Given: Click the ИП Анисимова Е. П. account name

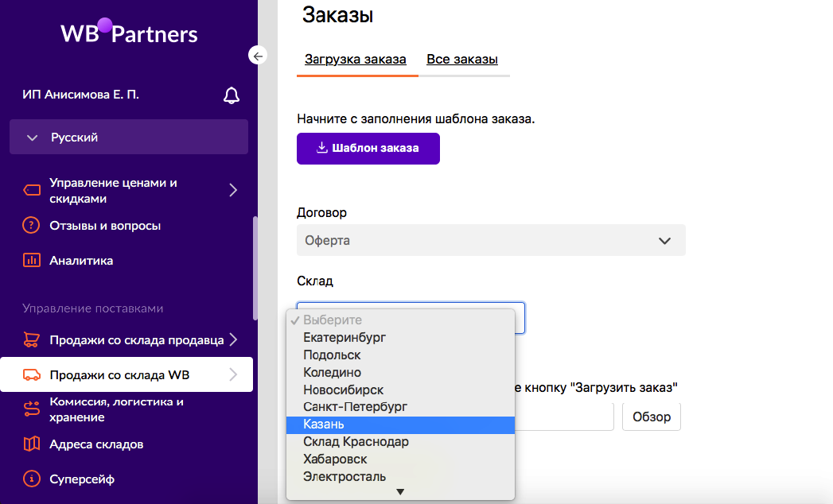Looking at the screenshot, I should click(x=80, y=95).
